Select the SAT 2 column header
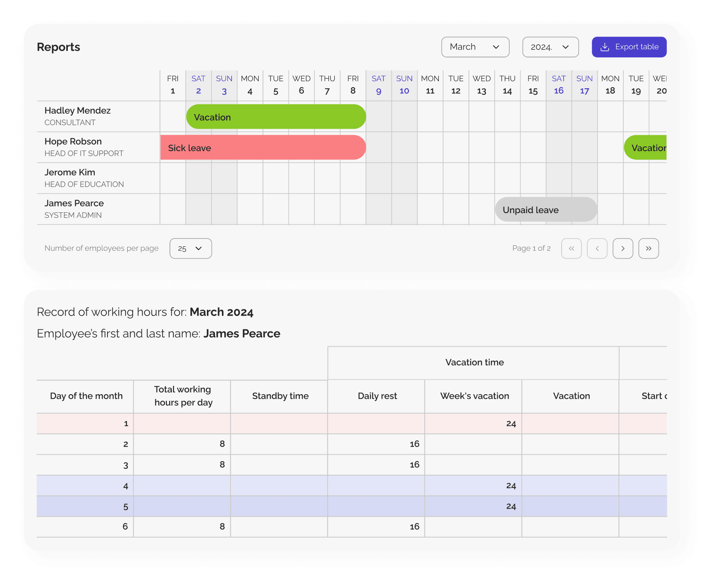This screenshot has width=717, height=588. pos(198,85)
